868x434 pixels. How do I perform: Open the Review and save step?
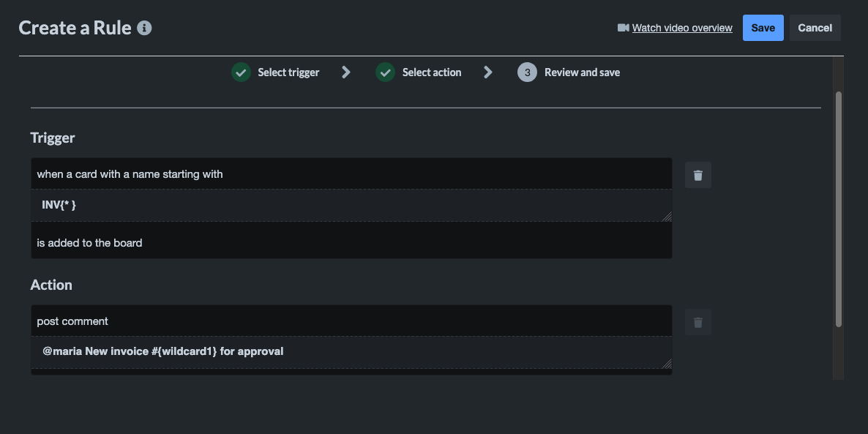[x=582, y=72]
